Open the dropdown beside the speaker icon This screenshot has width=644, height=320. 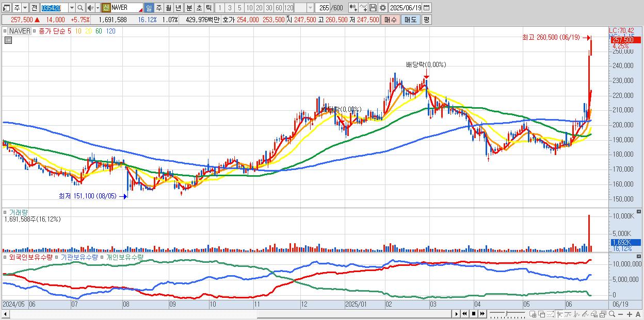[x=98, y=8]
